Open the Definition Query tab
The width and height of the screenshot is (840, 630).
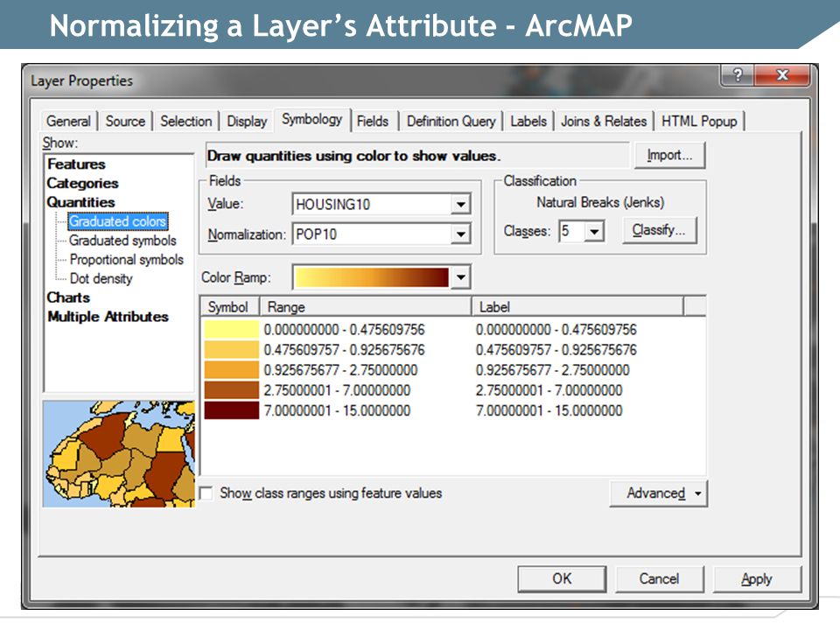[x=451, y=121]
